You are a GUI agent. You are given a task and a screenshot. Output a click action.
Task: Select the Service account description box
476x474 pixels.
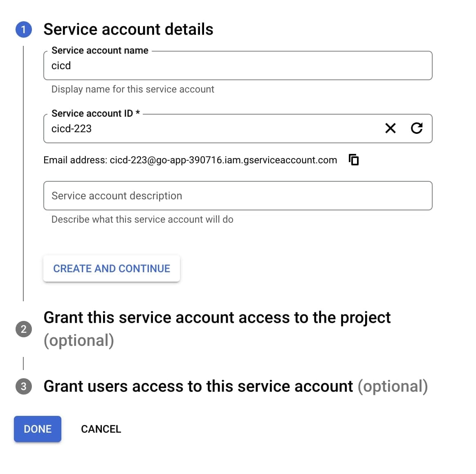click(x=237, y=196)
